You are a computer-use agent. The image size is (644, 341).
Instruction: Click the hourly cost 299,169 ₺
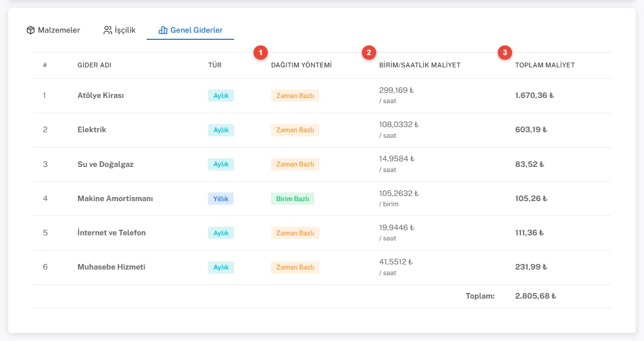396,90
